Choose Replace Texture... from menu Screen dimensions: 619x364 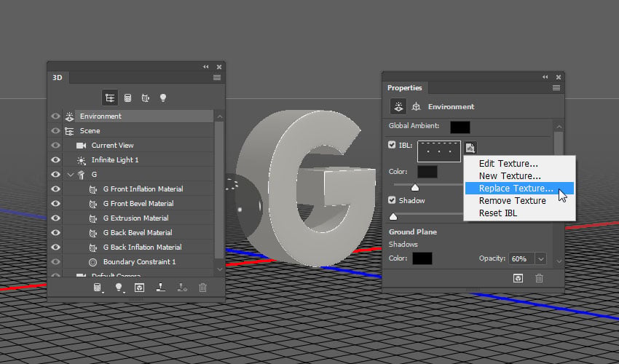[519, 189]
